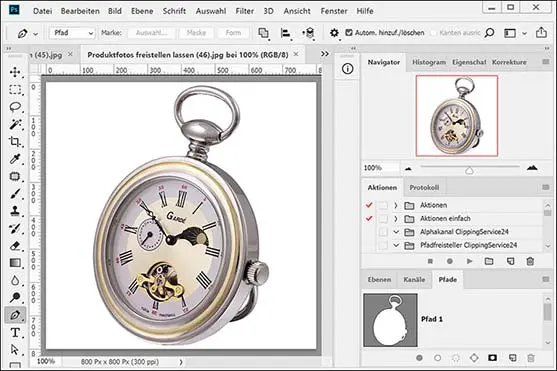Toggle checkmark for Aktionen einfach set
557x371 pixels.
(x=369, y=219)
